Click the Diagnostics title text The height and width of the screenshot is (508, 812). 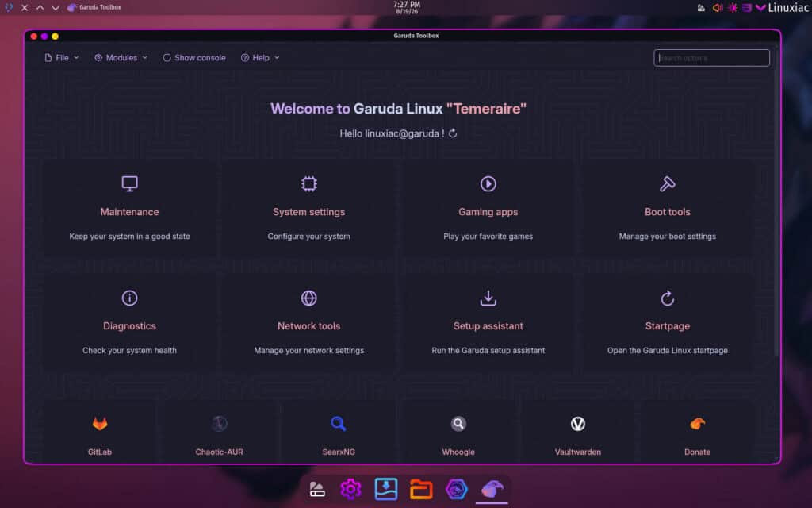[x=129, y=326]
